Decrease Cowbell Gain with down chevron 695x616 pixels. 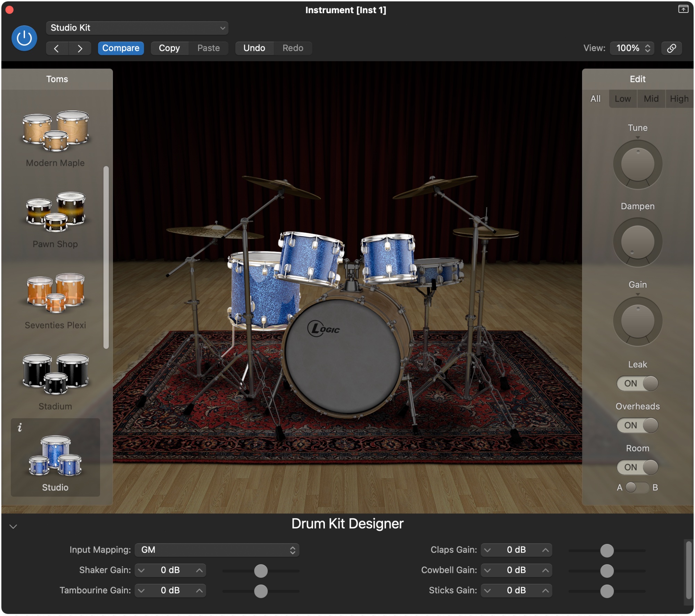coord(488,570)
